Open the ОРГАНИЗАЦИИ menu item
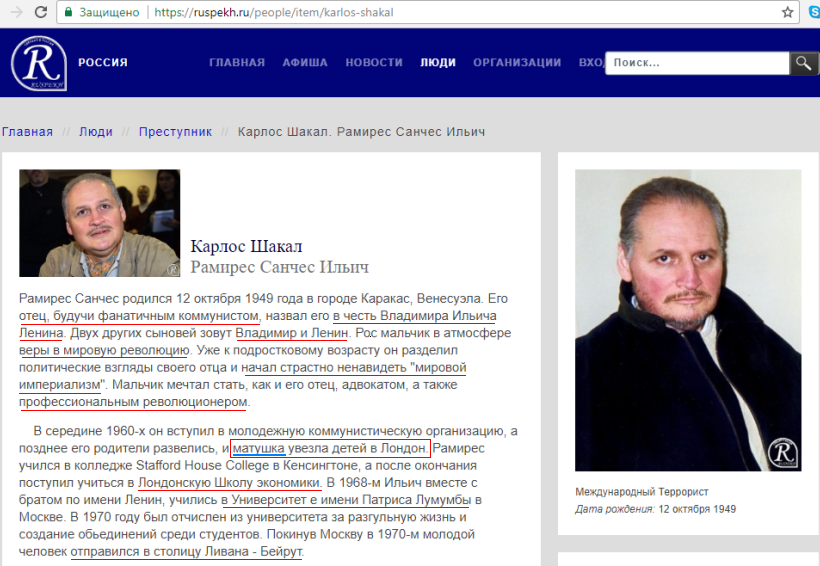Image resolution: width=820 pixels, height=566 pixels. [517, 62]
